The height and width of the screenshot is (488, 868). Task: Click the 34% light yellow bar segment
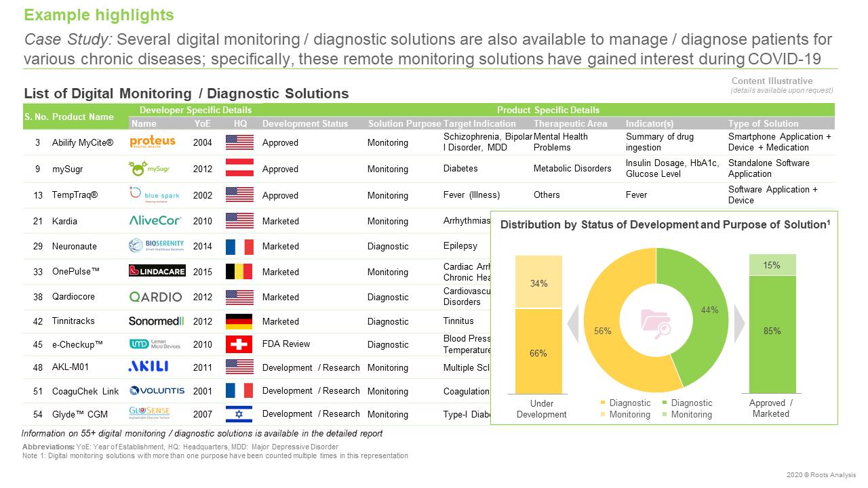point(538,282)
